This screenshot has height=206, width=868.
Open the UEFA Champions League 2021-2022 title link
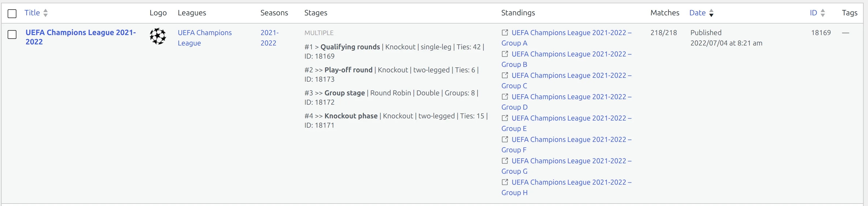click(x=81, y=37)
